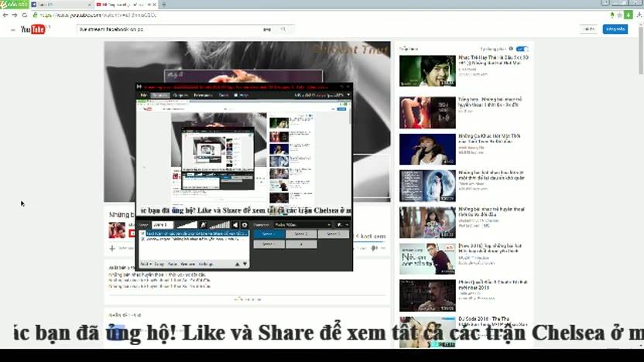Click the channel avatar under the video
Viewport: 644px width, 362px height.
[117, 231]
